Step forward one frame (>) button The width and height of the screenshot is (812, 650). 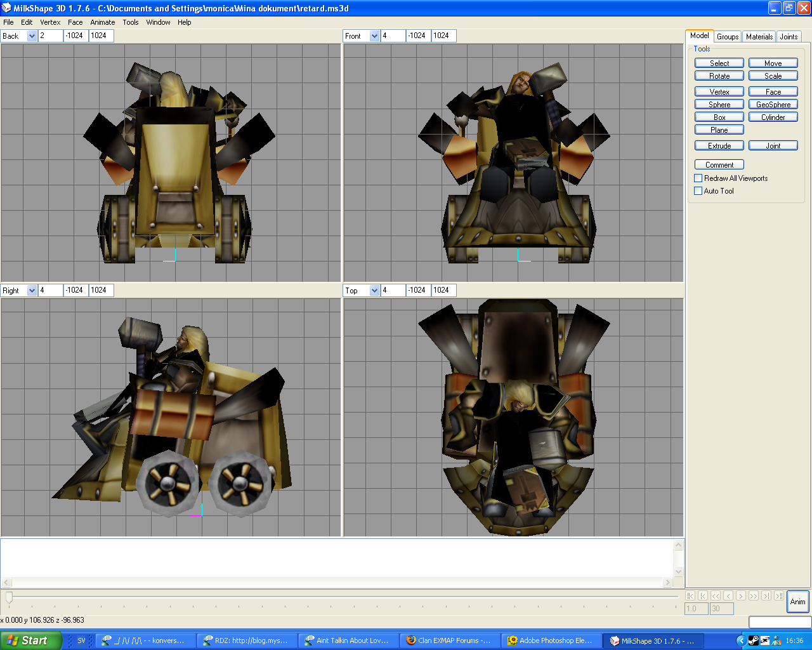tap(741, 595)
